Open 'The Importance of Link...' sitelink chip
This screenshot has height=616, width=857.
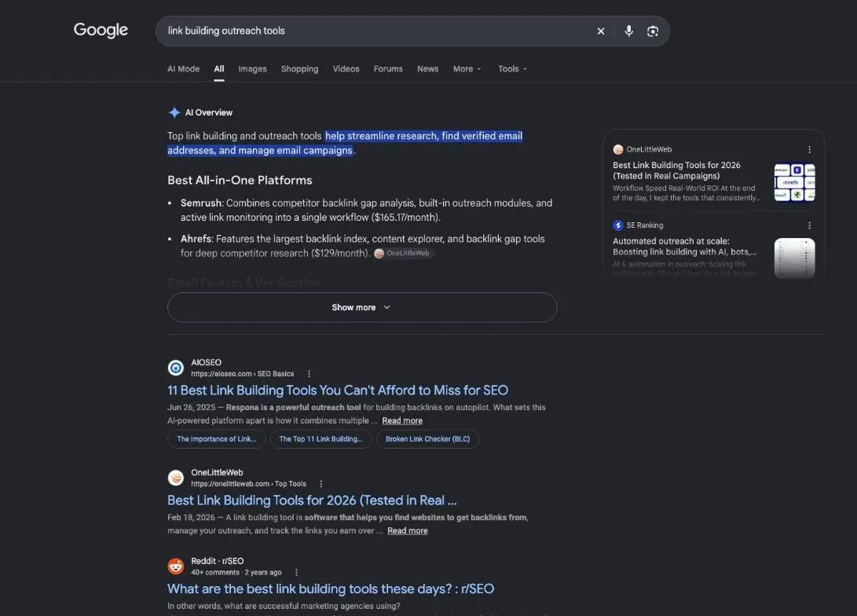point(217,439)
